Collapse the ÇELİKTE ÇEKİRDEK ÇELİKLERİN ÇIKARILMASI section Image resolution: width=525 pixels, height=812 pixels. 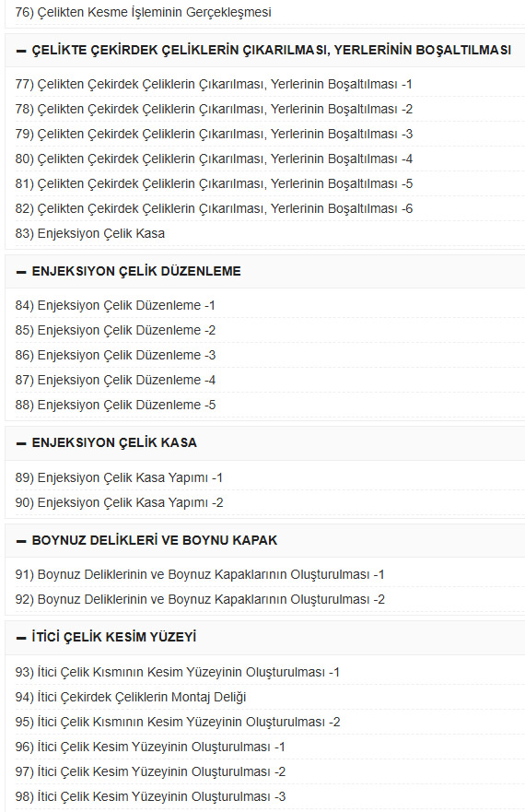21,51
